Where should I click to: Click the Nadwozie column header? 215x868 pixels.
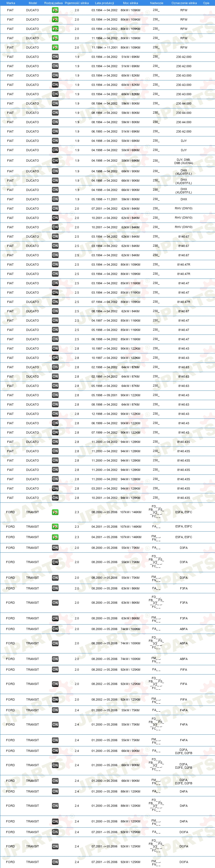(157, 3)
